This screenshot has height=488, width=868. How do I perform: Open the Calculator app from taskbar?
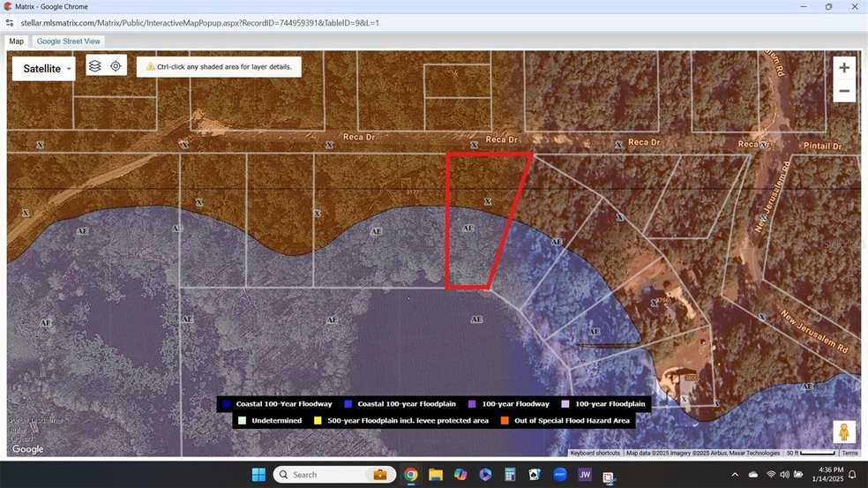(x=510, y=475)
